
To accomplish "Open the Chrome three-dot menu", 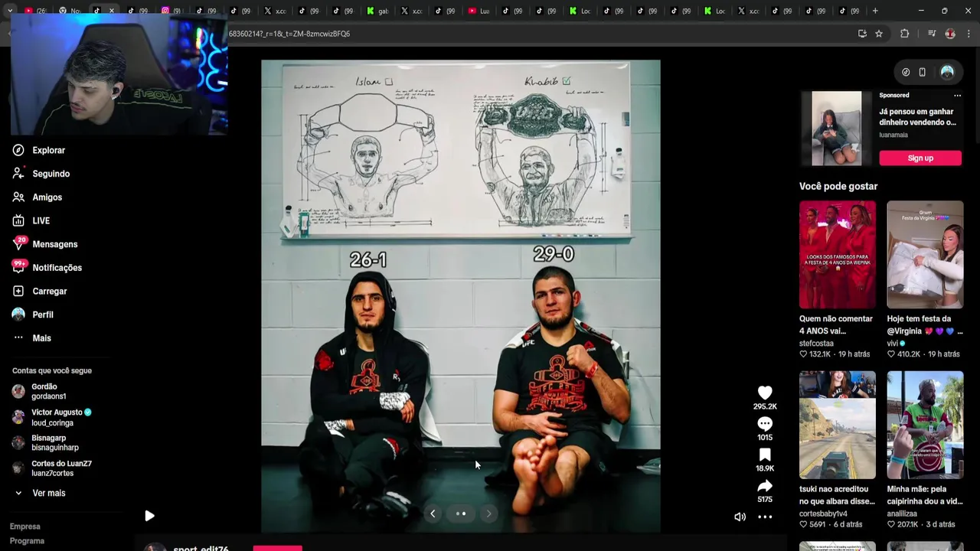I will (x=969, y=34).
